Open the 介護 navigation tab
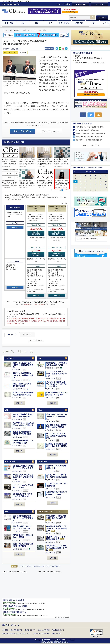 click(x=23, y=23)
